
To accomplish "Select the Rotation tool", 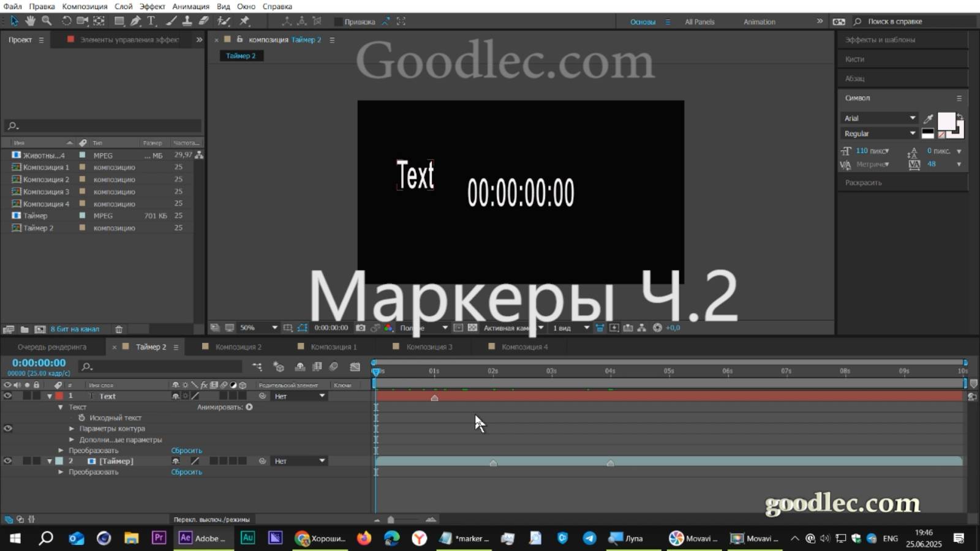I will tap(67, 21).
